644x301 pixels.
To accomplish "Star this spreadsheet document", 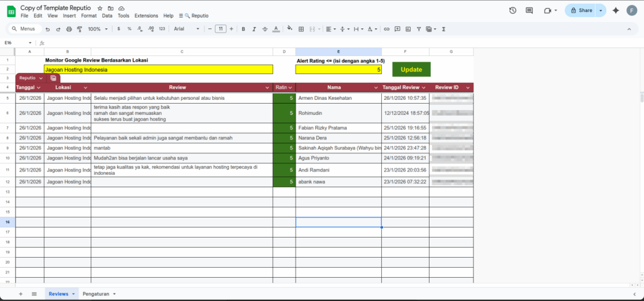I will coord(100,8).
